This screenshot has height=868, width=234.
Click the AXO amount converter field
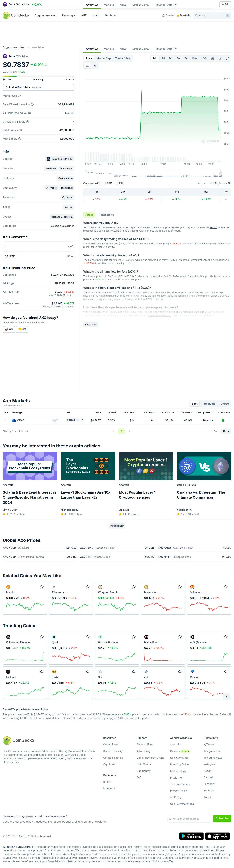[38, 246]
